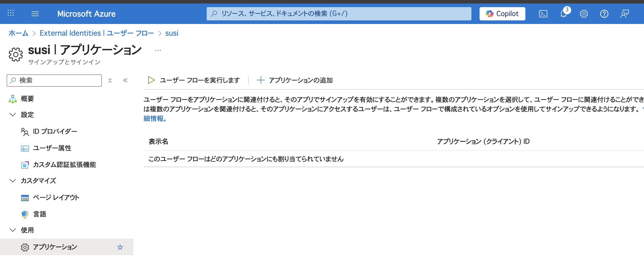Open ID プロバイダー in sidebar
This screenshot has height=262, width=644.
click(x=55, y=132)
